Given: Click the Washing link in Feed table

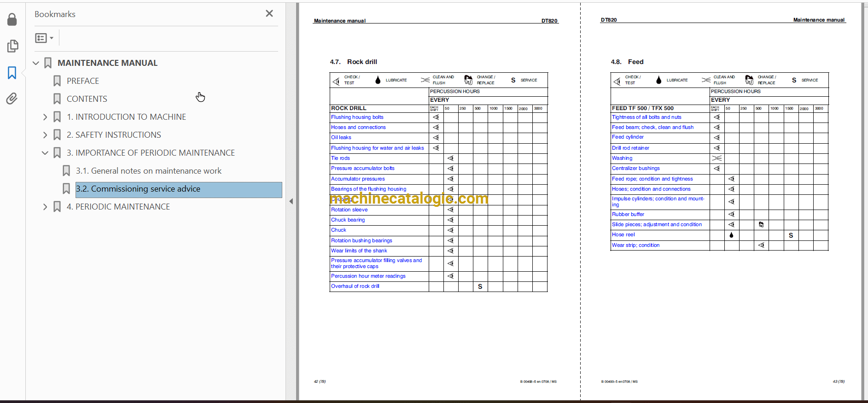Looking at the screenshot, I should pyautogui.click(x=622, y=158).
